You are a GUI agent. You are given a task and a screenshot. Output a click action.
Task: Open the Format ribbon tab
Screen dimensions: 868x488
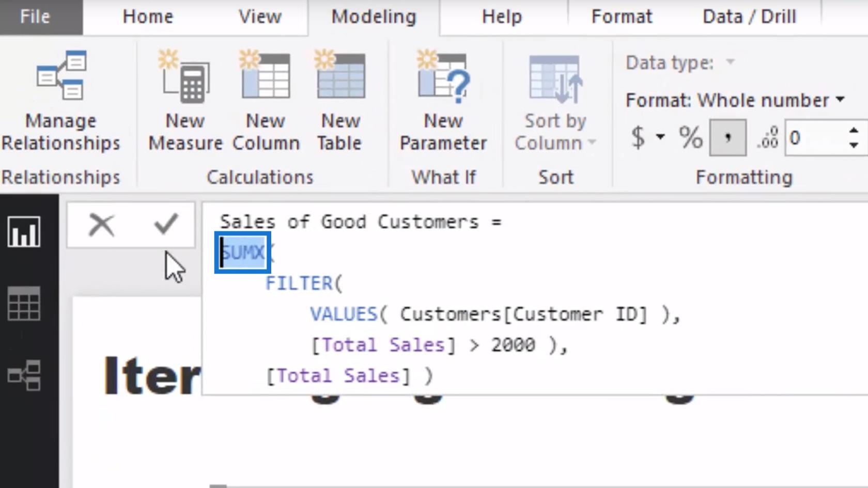point(622,17)
